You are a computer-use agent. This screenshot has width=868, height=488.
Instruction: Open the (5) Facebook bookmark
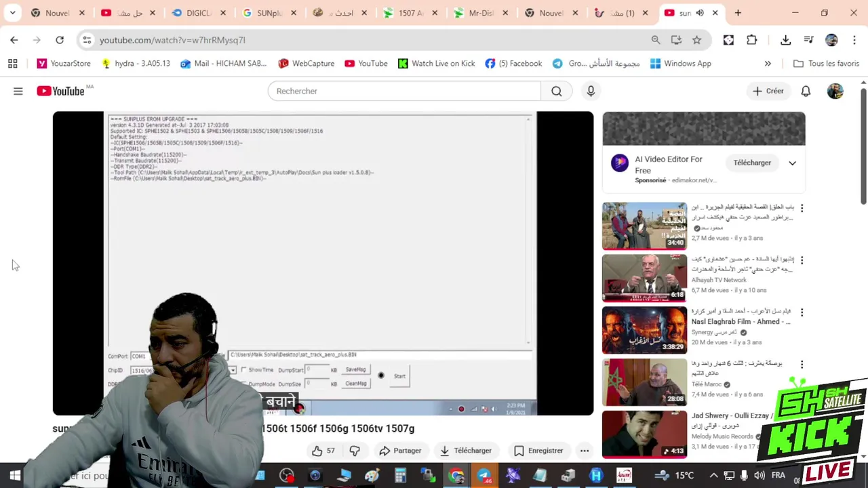(513, 64)
